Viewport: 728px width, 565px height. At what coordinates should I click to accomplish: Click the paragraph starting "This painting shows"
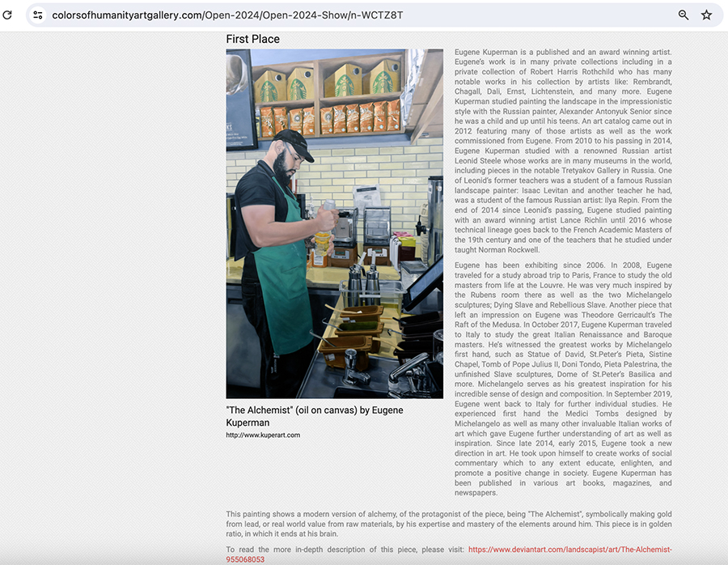point(448,524)
